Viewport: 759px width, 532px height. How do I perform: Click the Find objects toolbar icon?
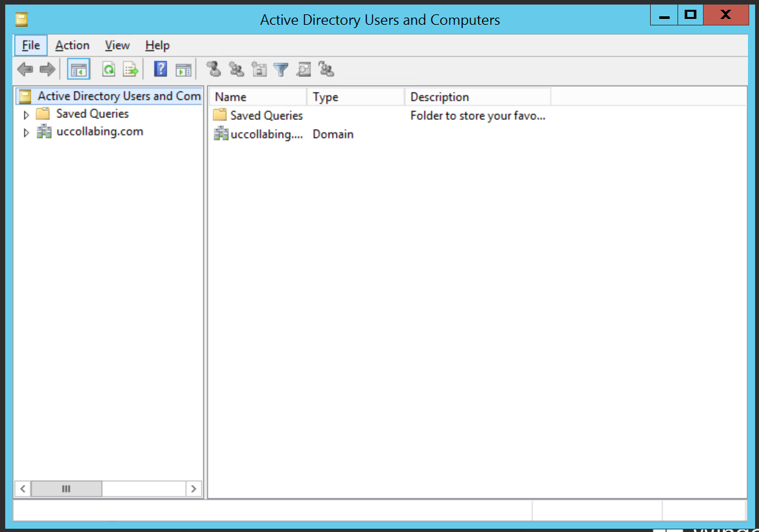pos(303,69)
